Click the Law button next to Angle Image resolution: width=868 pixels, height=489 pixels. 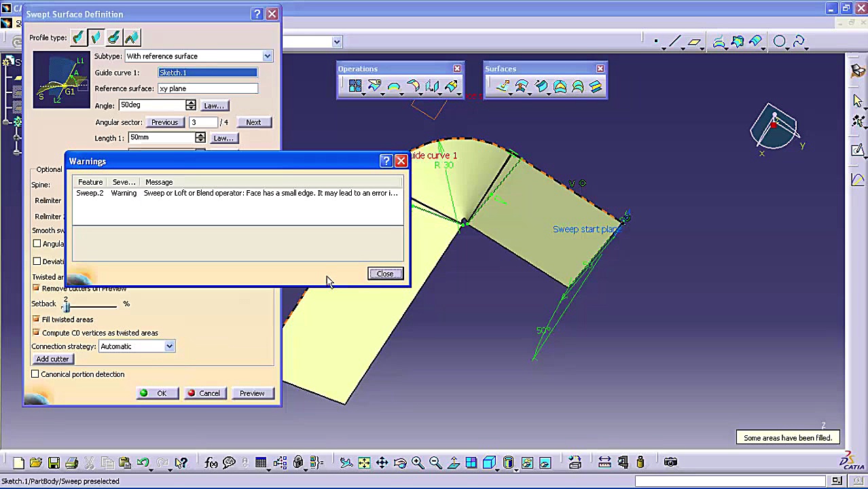pyautogui.click(x=214, y=105)
